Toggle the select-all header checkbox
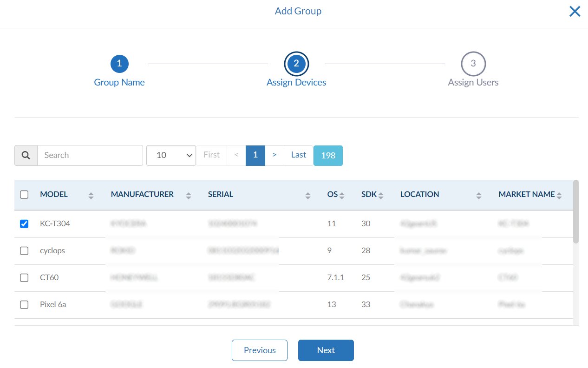This screenshot has height=368, width=588. pyautogui.click(x=24, y=195)
